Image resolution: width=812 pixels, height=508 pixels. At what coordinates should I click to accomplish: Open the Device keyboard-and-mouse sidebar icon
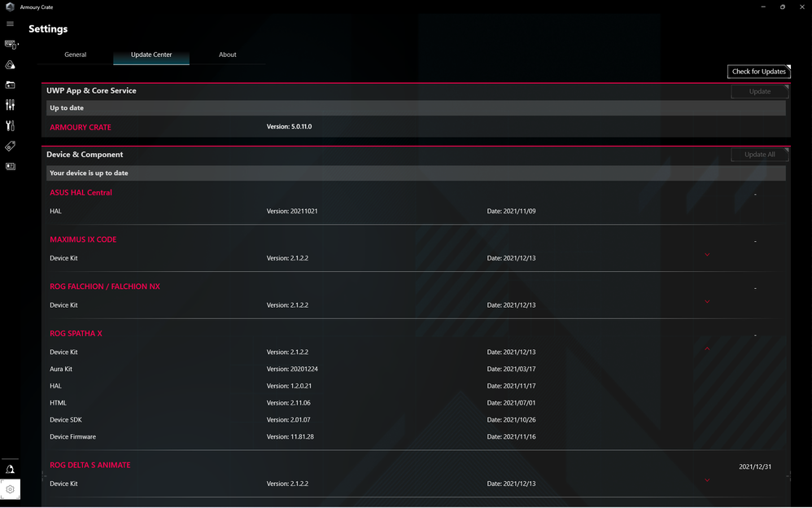(11, 45)
